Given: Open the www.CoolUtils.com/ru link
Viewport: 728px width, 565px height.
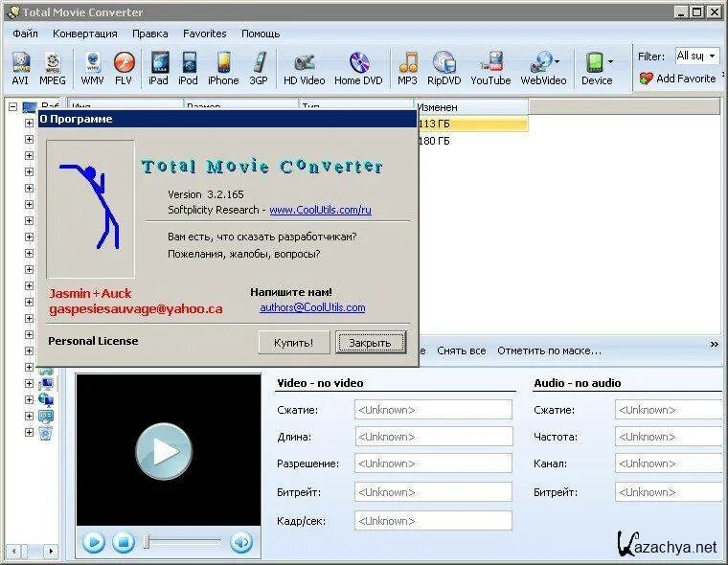Looking at the screenshot, I should [320, 210].
